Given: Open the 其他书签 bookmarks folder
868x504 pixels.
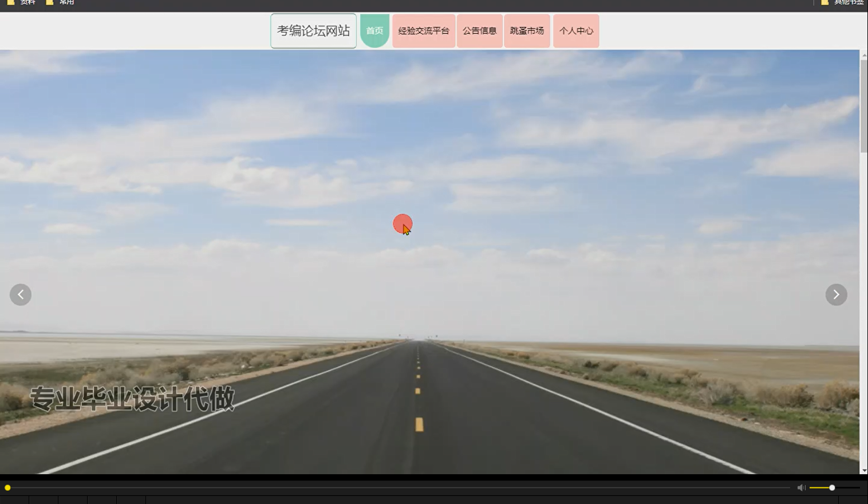Looking at the screenshot, I should pyautogui.click(x=848, y=2).
